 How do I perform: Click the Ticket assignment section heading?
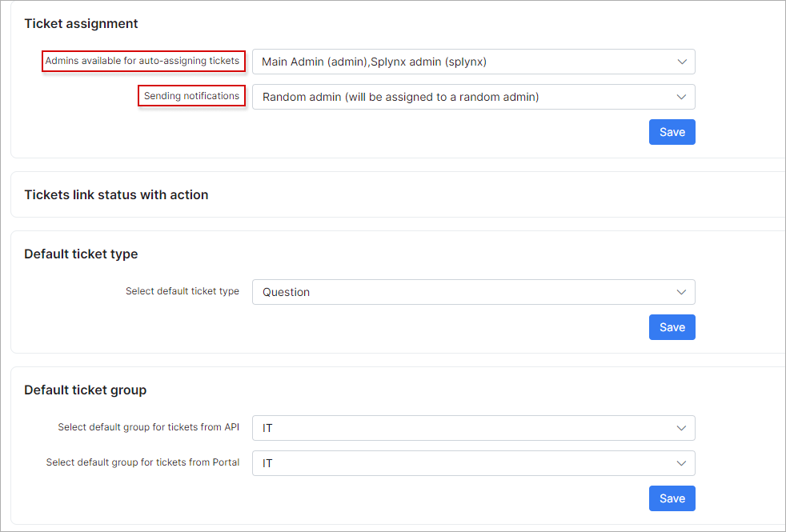tap(81, 23)
